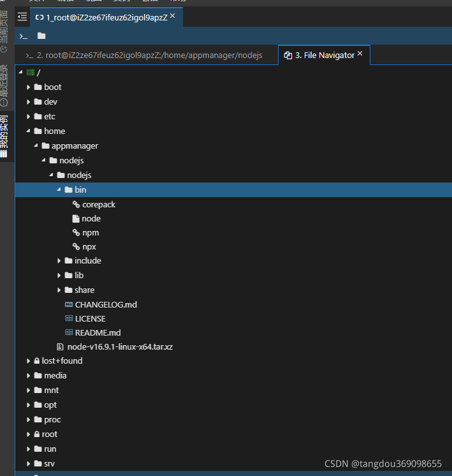452x476 pixels.
Task: Expand the root folder arrow
Action: click(28, 435)
